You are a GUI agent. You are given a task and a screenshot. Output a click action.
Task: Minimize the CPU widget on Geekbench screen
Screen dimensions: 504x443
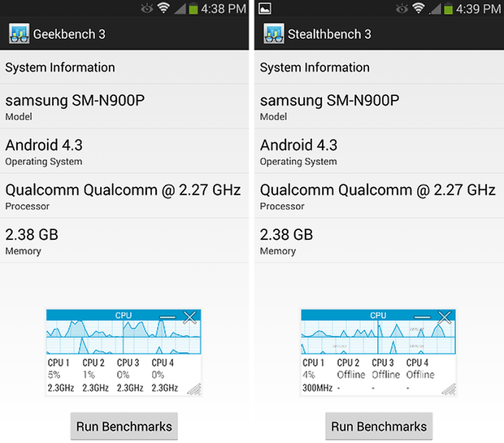pos(167,317)
